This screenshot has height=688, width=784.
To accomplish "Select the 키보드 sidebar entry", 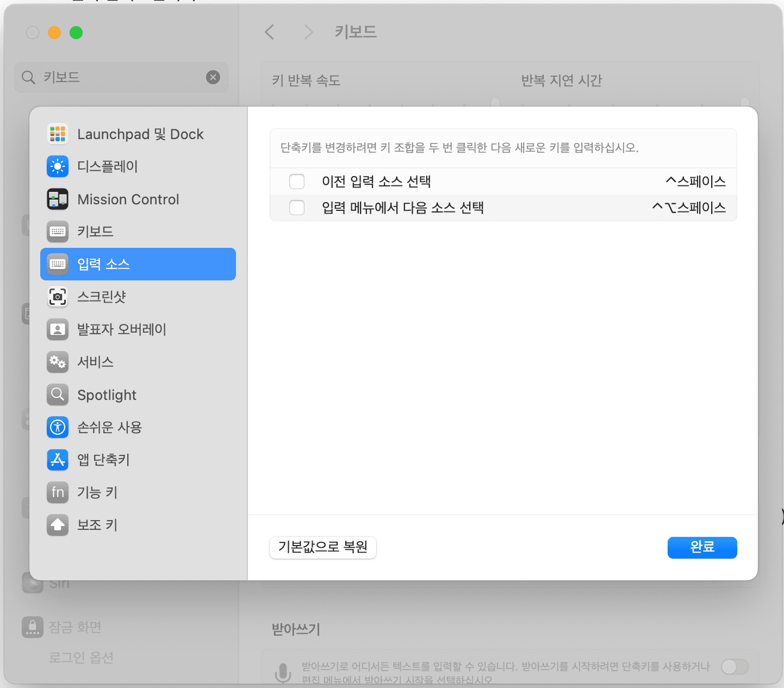I will pyautogui.click(x=98, y=232).
